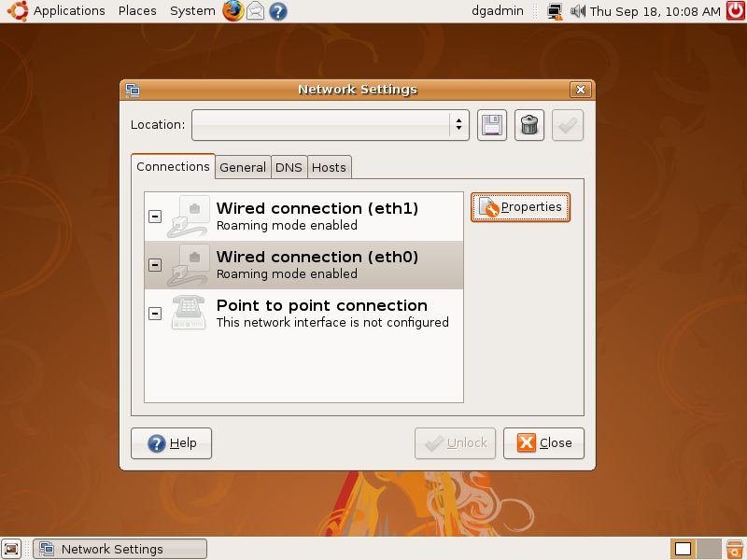This screenshot has height=560, width=747.
Task: Open the trash icon in bottom panel
Action: click(x=735, y=549)
